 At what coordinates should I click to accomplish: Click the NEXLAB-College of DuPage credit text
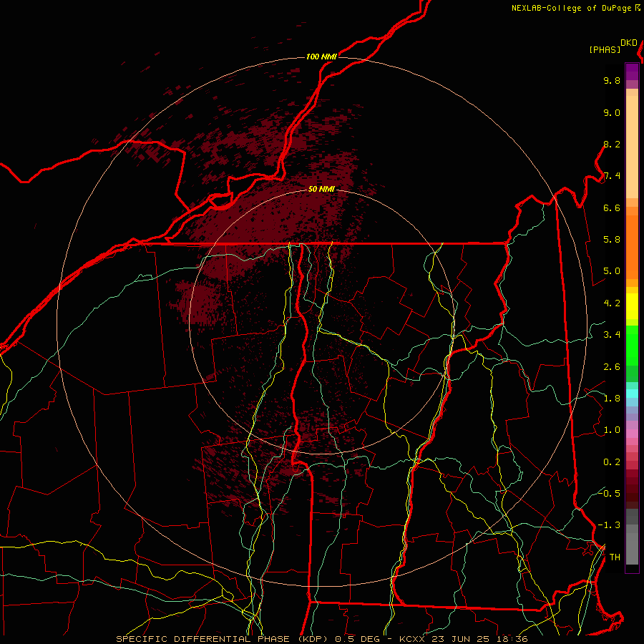click(572, 8)
